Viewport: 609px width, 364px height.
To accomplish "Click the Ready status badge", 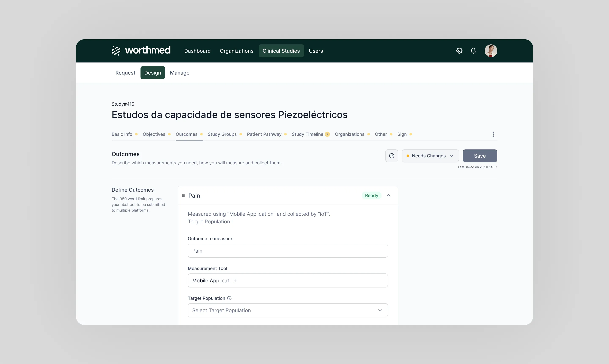I will (372, 195).
